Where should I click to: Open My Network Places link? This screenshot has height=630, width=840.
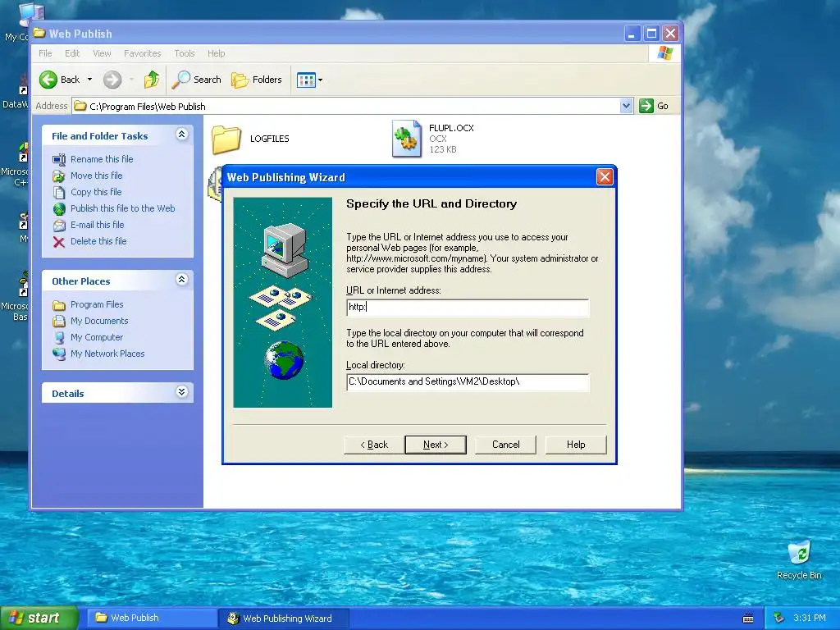pos(107,354)
